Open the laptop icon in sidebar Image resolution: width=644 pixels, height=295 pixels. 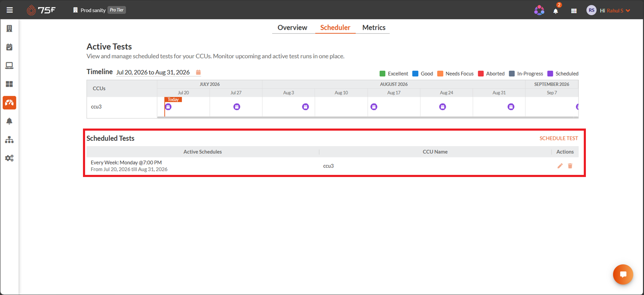[9, 65]
